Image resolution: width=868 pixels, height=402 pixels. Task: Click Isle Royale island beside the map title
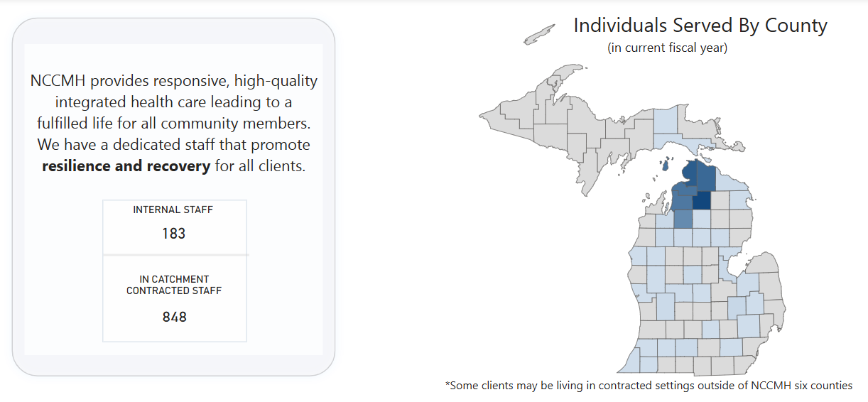[x=539, y=34]
